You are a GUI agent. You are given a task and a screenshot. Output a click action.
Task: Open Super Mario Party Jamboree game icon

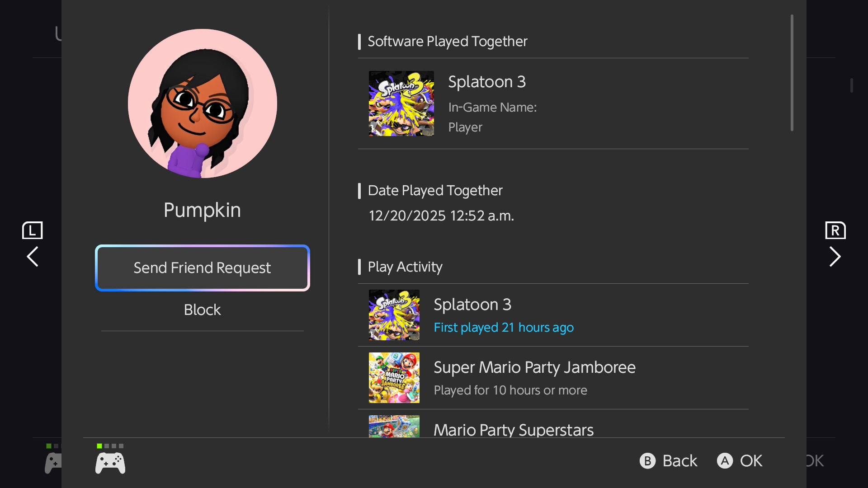point(394,378)
